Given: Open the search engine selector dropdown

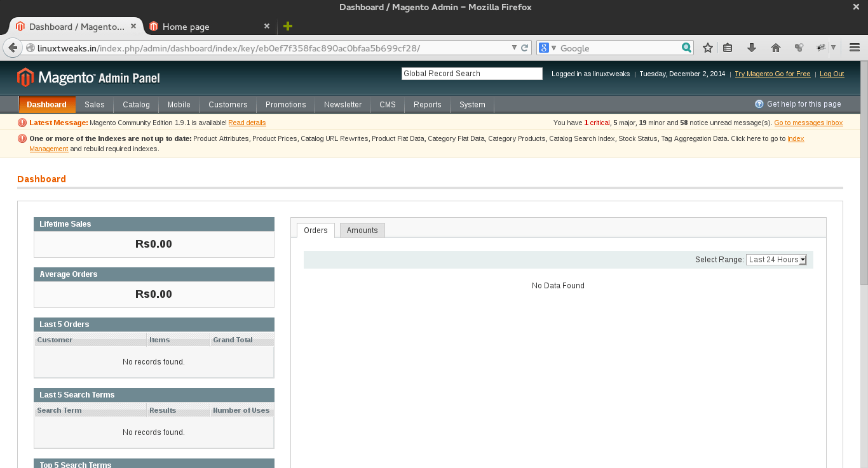Looking at the screenshot, I should tap(547, 48).
